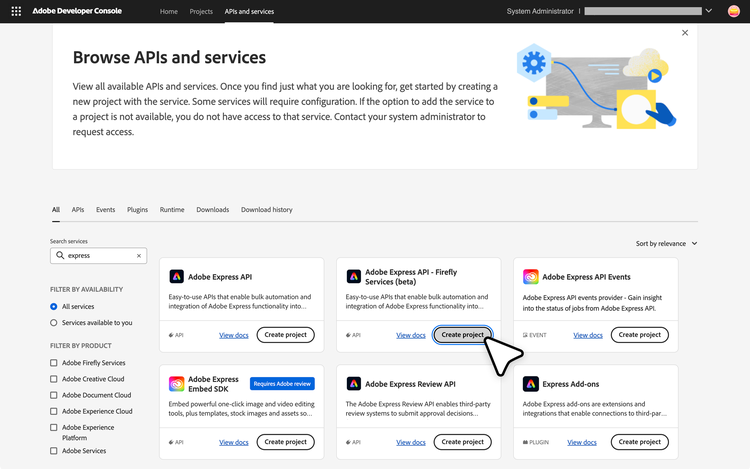Click the Adobe Express Review API title
Viewport: 750px width, 469px height.
(x=410, y=384)
